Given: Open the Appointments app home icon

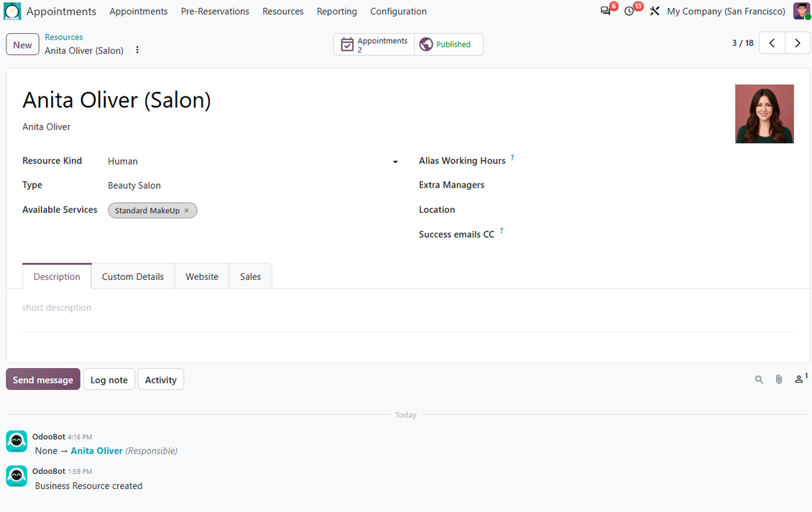Looking at the screenshot, I should (x=12, y=11).
